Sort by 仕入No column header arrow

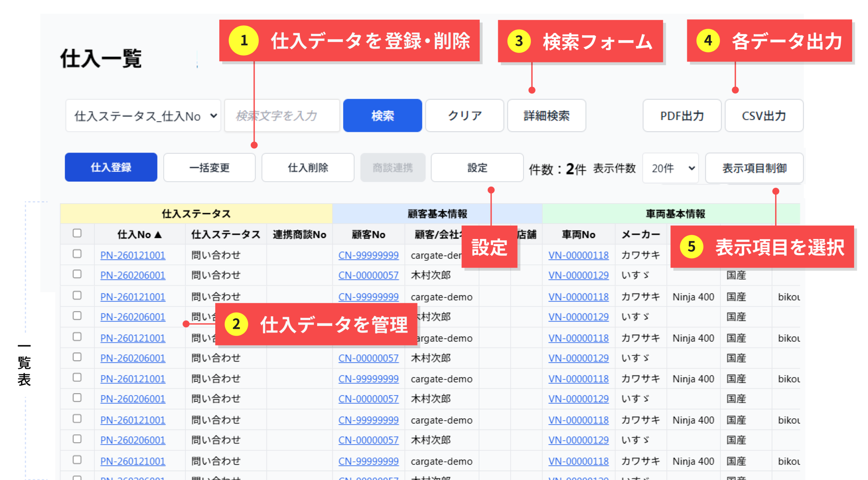click(157, 234)
